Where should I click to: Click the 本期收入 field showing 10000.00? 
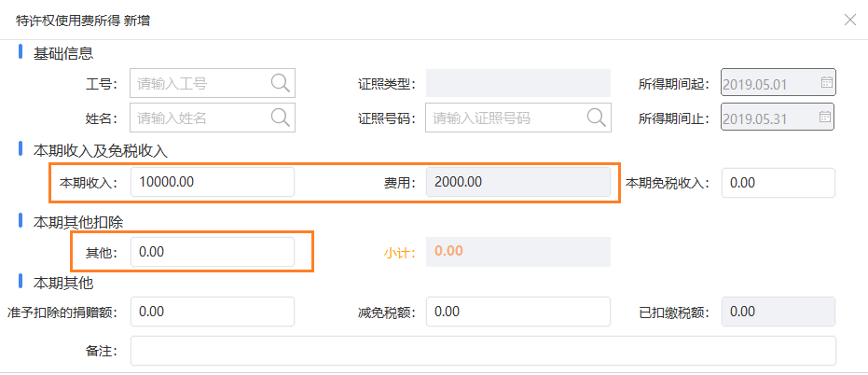pyautogui.click(x=213, y=182)
